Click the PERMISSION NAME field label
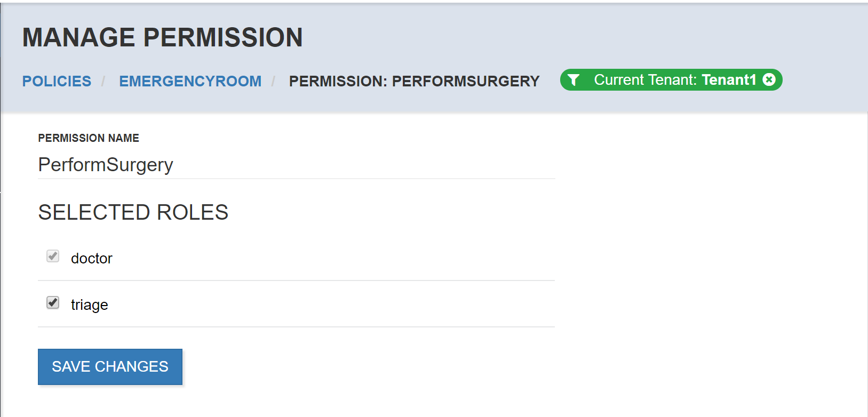The height and width of the screenshot is (417, 868). pyautogui.click(x=89, y=138)
